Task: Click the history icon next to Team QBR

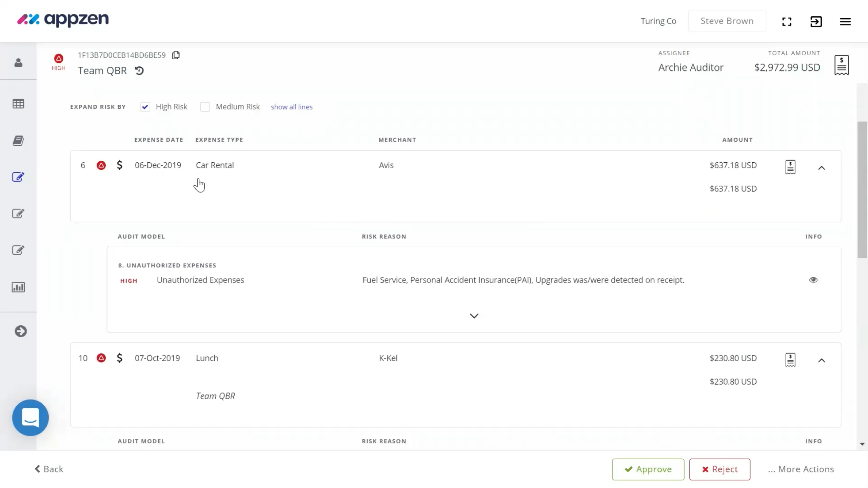Action: (139, 70)
